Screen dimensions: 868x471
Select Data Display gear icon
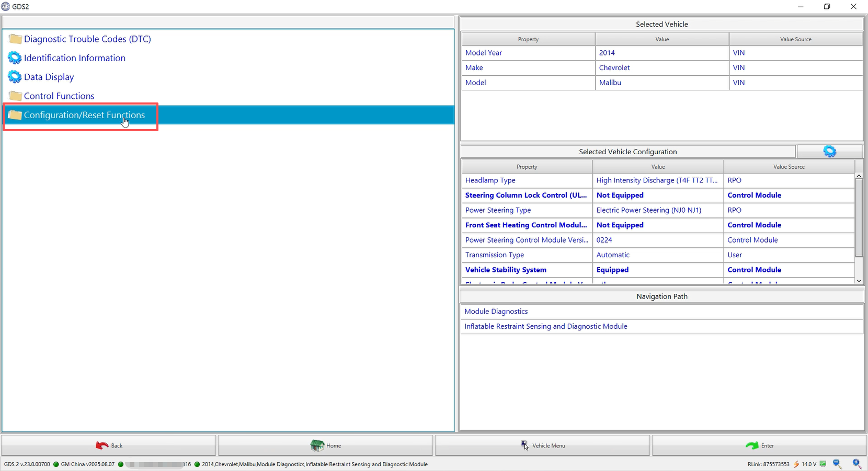(x=15, y=77)
